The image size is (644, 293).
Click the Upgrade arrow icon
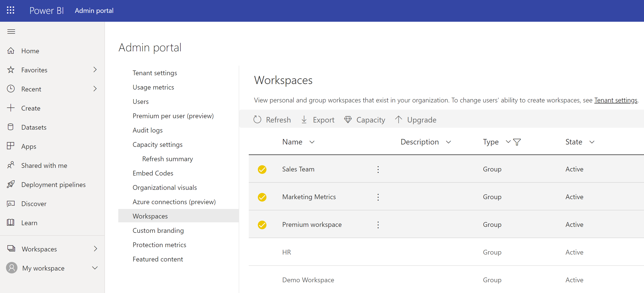click(x=398, y=119)
